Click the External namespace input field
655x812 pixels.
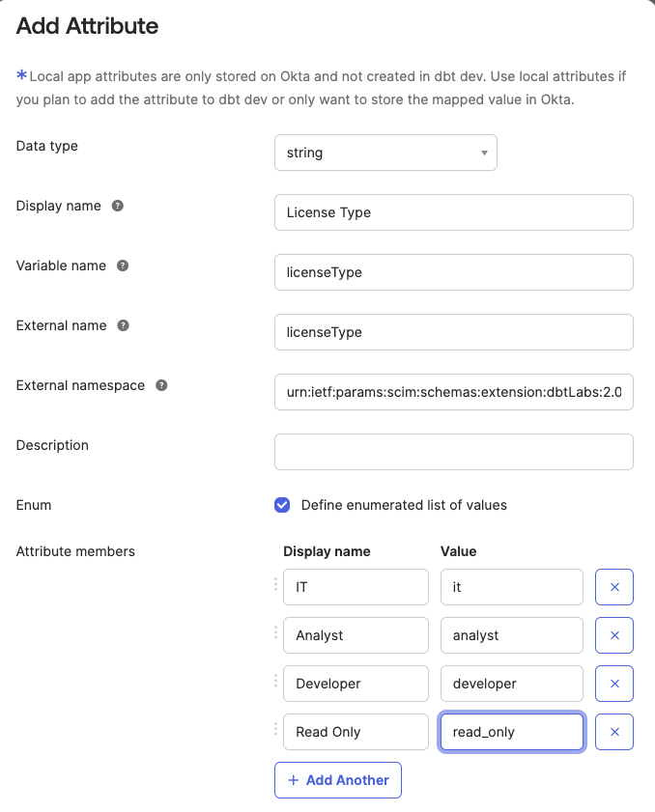pos(454,392)
